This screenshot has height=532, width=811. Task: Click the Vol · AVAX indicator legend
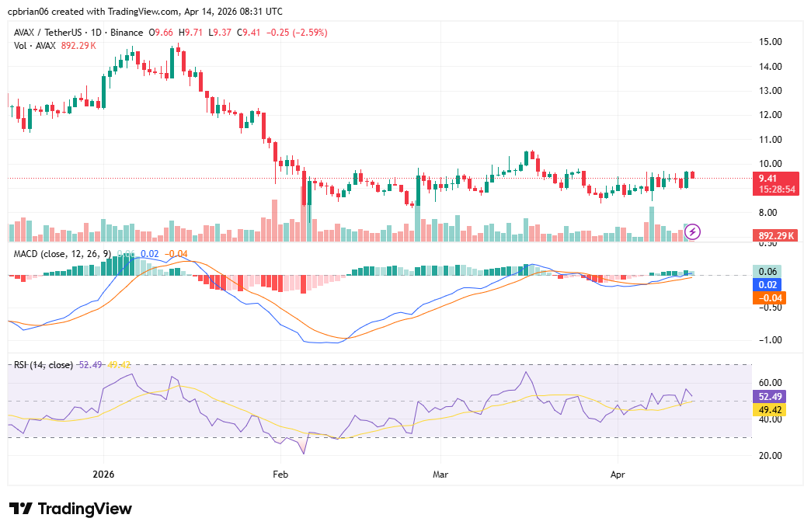35,46
